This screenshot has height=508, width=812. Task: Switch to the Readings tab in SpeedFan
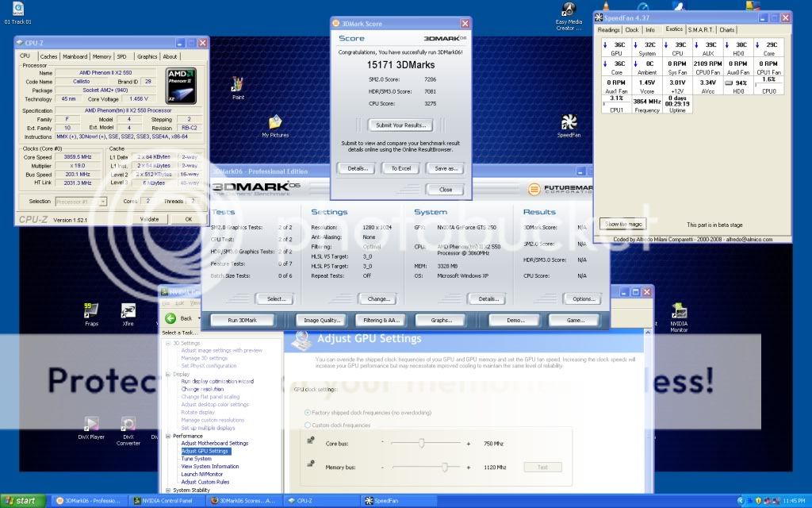tap(608, 30)
